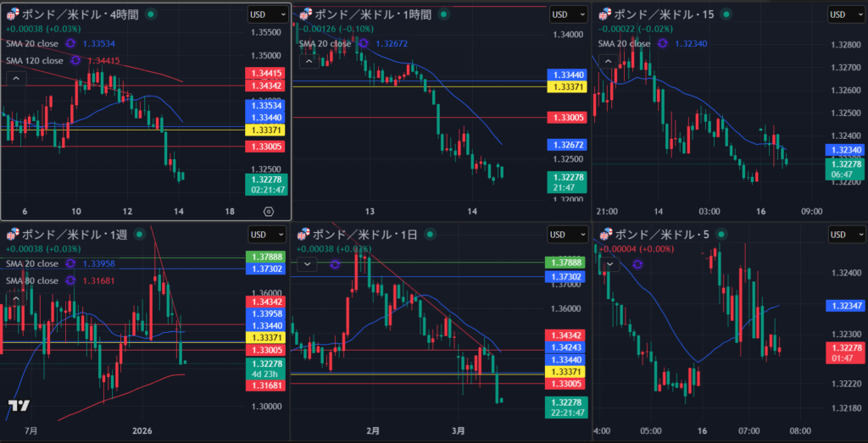Viewport: 868px width, 443px height.
Task: Click the purple indicator icon on the 5-minute chart
Action: pyautogui.click(x=637, y=264)
